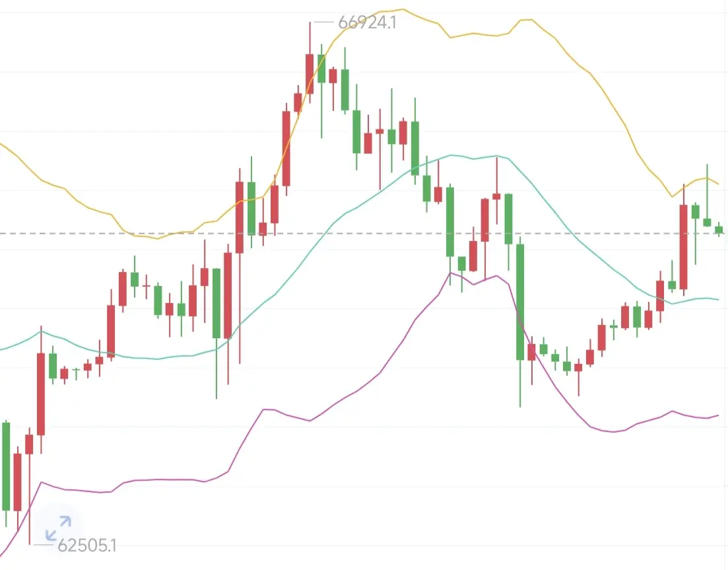Click the short line connecting to 66924.1 label
The width and height of the screenshot is (728, 570).
click(323, 22)
